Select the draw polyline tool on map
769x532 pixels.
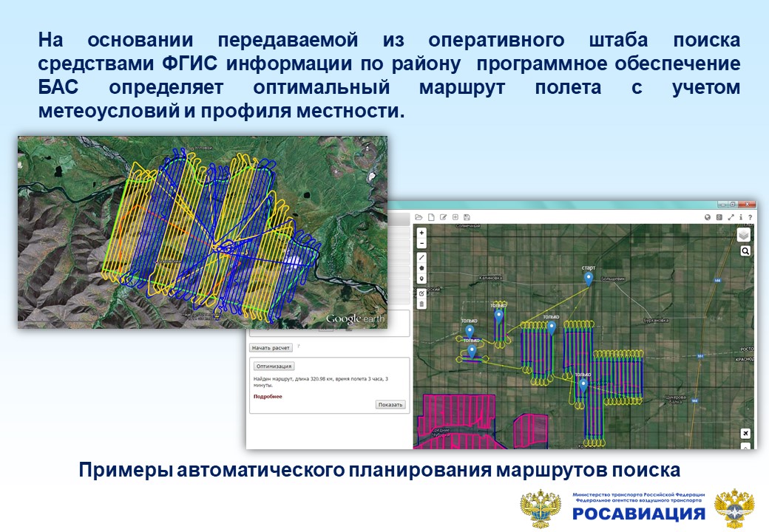click(x=421, y=257)
